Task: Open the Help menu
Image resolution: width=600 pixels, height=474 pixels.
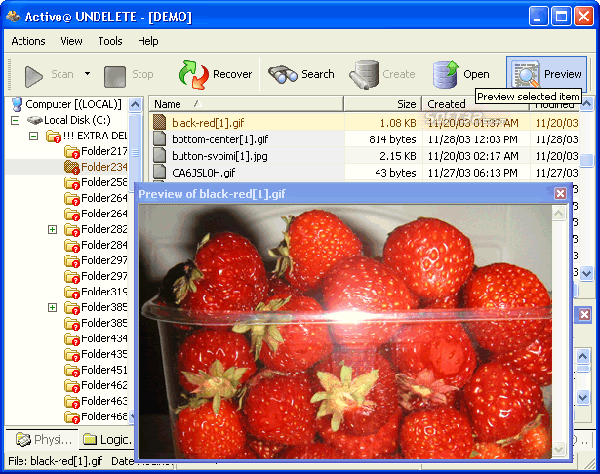Action: 148,41
